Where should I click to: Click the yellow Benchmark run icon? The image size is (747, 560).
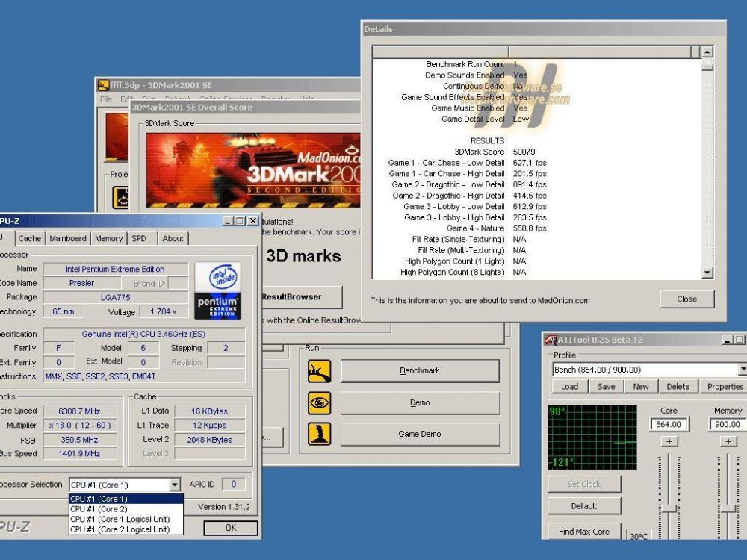click(319, 371)
